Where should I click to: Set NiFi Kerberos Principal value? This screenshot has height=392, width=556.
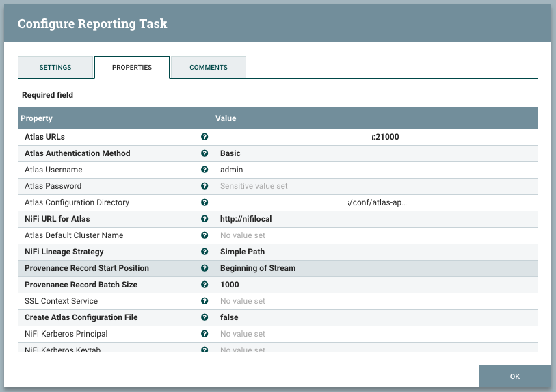coord(310,334)
